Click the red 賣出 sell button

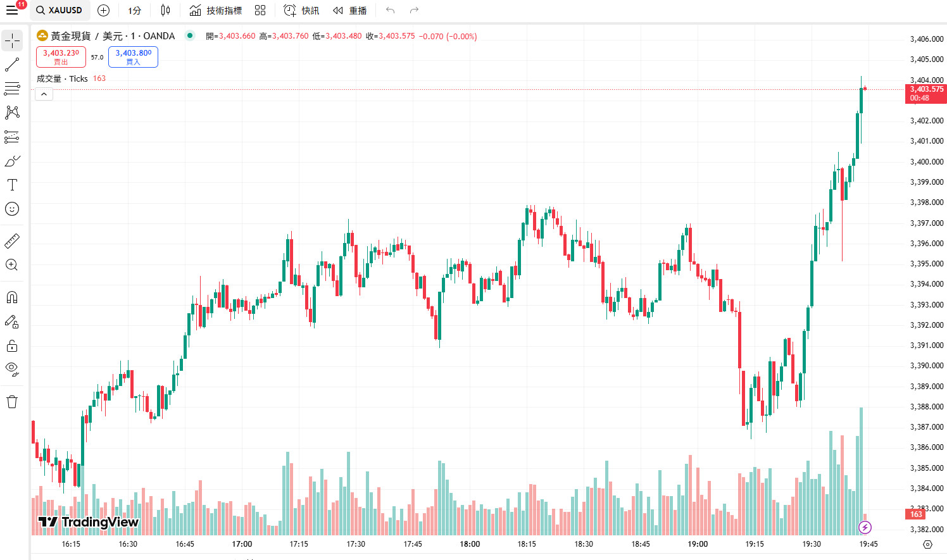point(61,57)
